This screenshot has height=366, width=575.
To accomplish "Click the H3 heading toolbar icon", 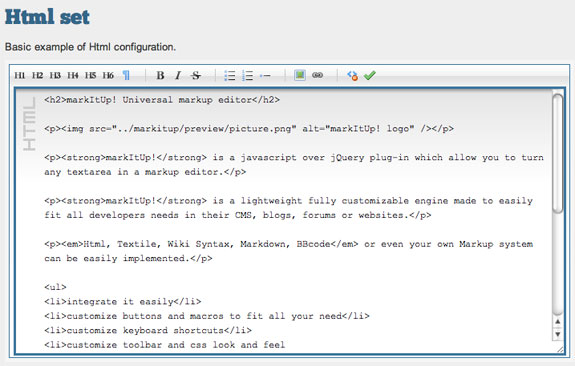I will [55, 76].
